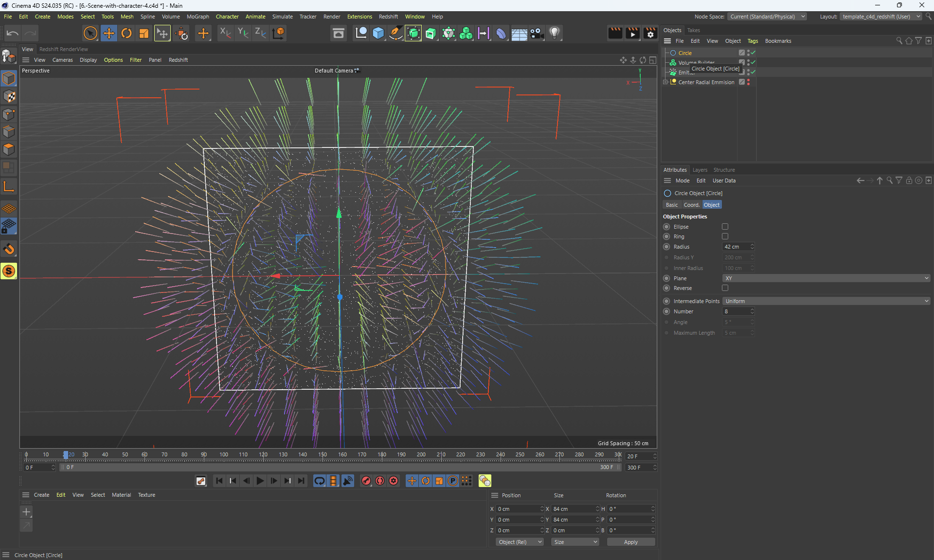Click the Apply button

tap(630, 542)
